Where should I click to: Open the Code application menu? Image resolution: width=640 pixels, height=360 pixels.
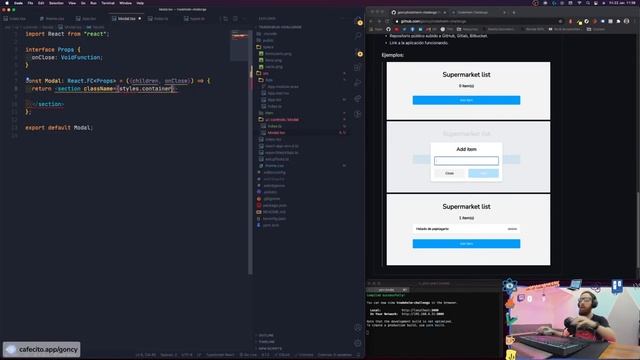pyautogui.click(x=18, y=3)
